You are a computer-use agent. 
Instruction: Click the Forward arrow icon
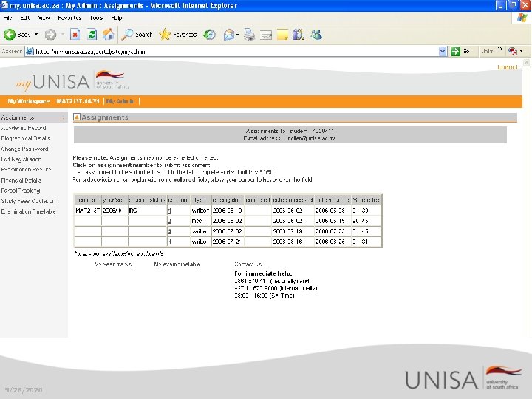coord(50,34)
